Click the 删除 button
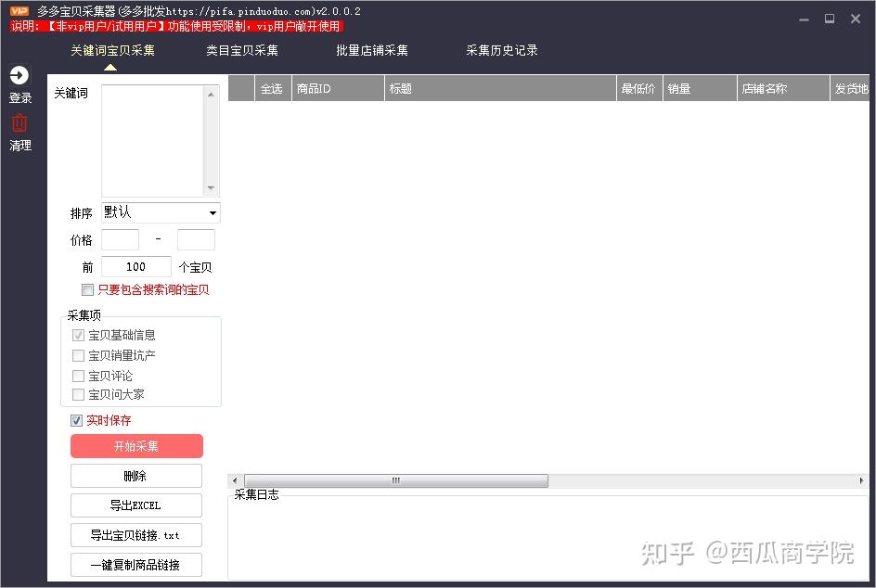876x588 pixels. (135, 476)
